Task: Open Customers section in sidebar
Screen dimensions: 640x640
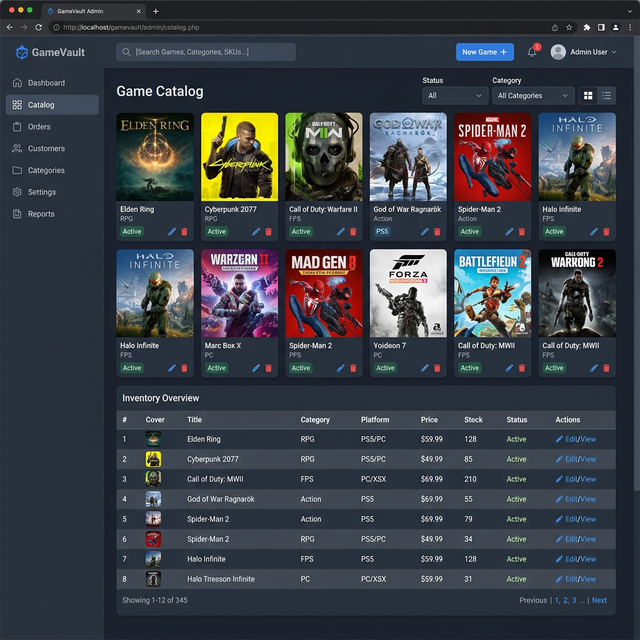Action: tap(46, 149)
